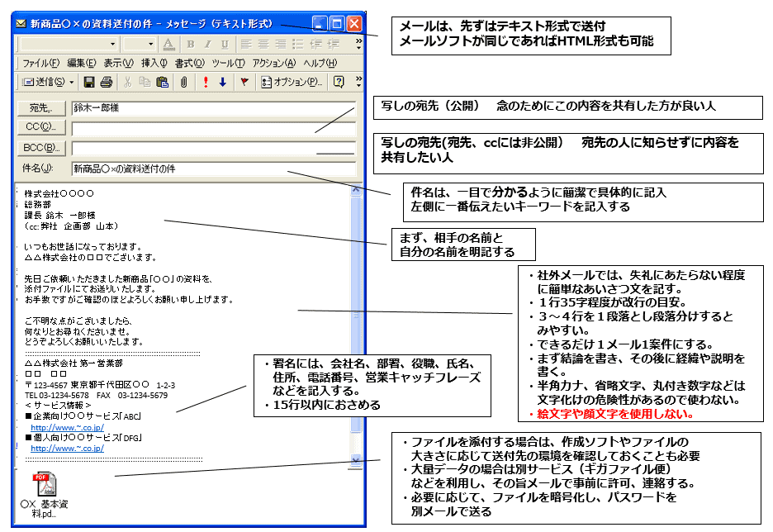Attach a file with paperclip icon
This screenshot has width=773, height=532.
tap(183, 82)
